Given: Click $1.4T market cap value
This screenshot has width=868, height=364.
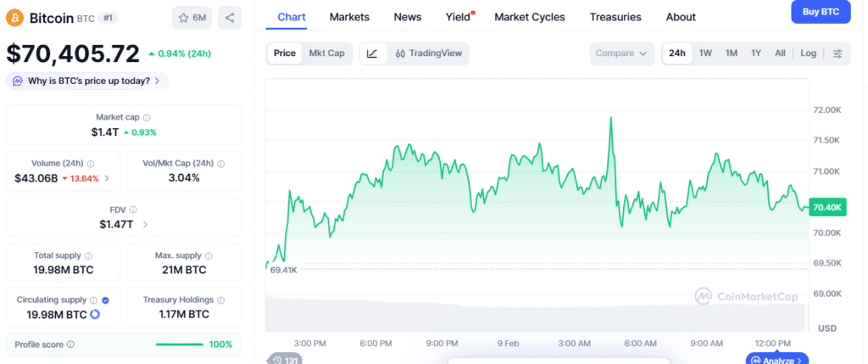Looking at the screenshot, I should pyautogui.click(x=105, y=132).
